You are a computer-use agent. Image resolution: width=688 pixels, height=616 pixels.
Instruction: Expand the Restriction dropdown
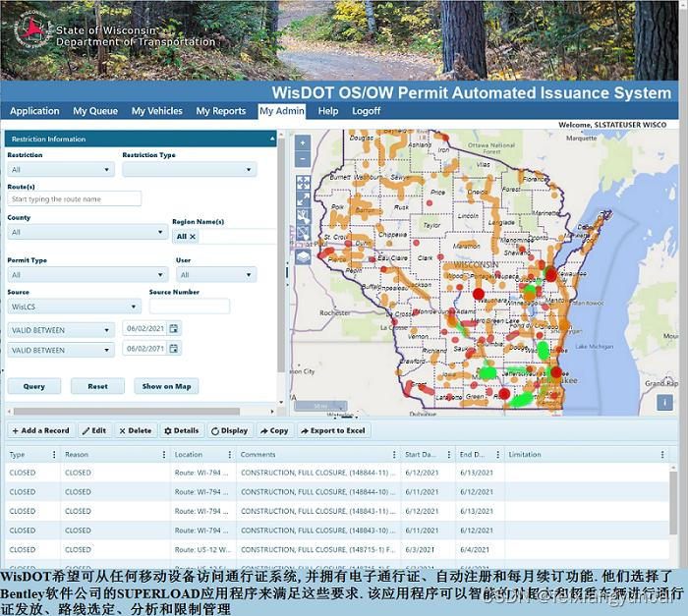coord(61,170)
